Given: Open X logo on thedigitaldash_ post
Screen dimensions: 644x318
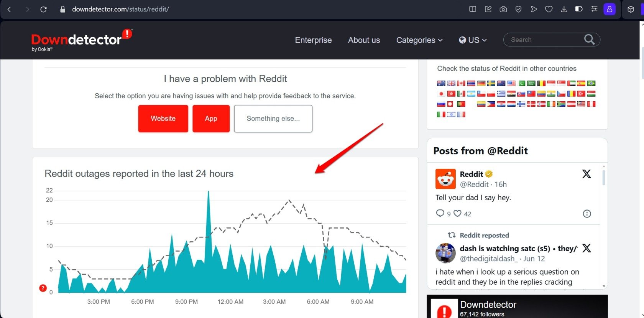Looking at the screenshot, I should coord(586,248).
